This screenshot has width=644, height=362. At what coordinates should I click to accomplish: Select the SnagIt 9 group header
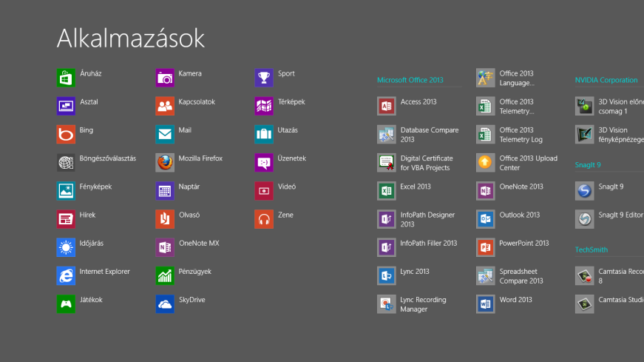[x=588, y=165]
